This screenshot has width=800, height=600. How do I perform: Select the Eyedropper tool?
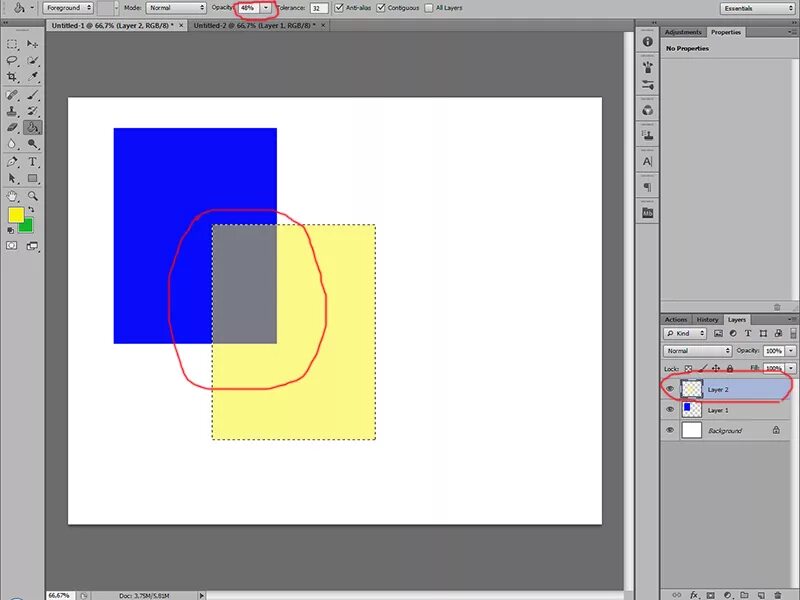pyautogui.click(x=33, y=77)
